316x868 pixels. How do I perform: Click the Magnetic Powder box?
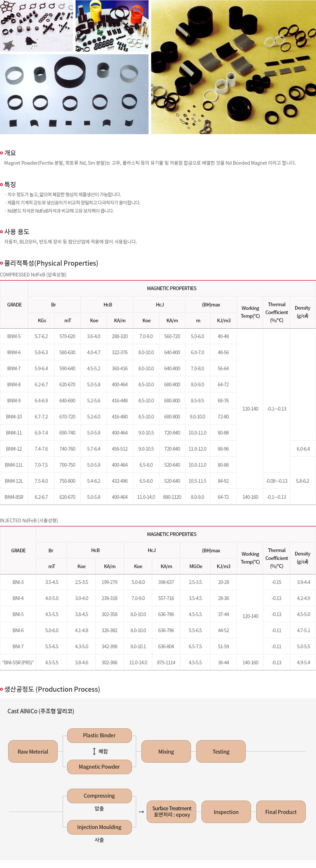[x=99, y=767]
